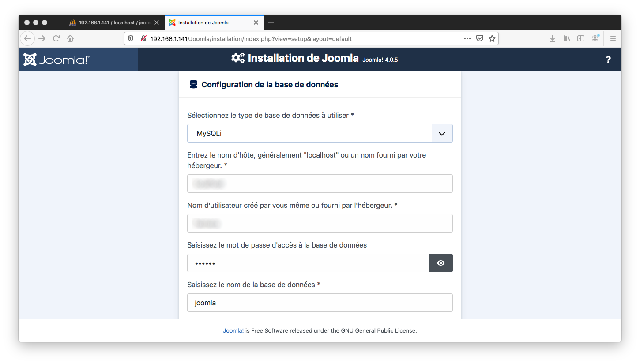Screen dimensions: 640x364
Task: Click the browser home icon
Action: (70, 38)
